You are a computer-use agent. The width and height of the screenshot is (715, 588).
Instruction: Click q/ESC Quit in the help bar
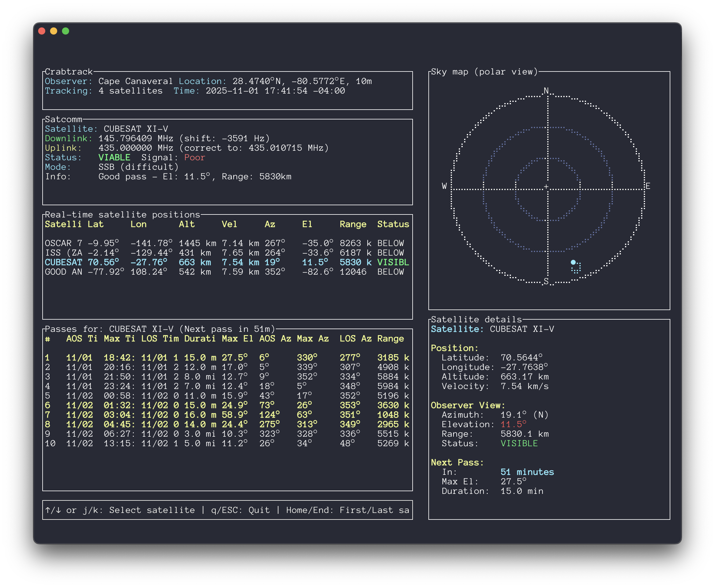tap(240, 510)
